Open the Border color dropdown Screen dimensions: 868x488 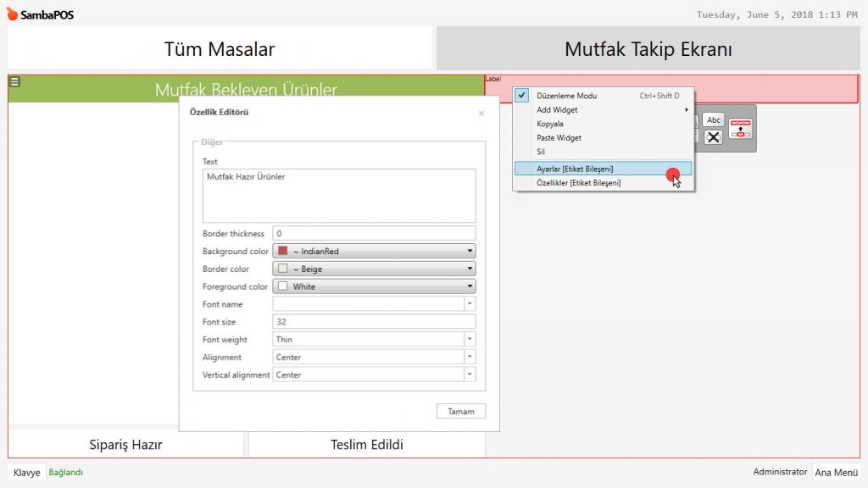(x=470, y=269)
